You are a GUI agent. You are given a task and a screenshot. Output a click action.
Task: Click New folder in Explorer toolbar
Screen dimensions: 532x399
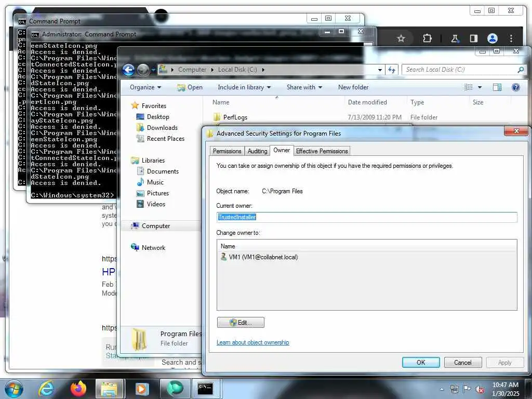pos(353,87)
